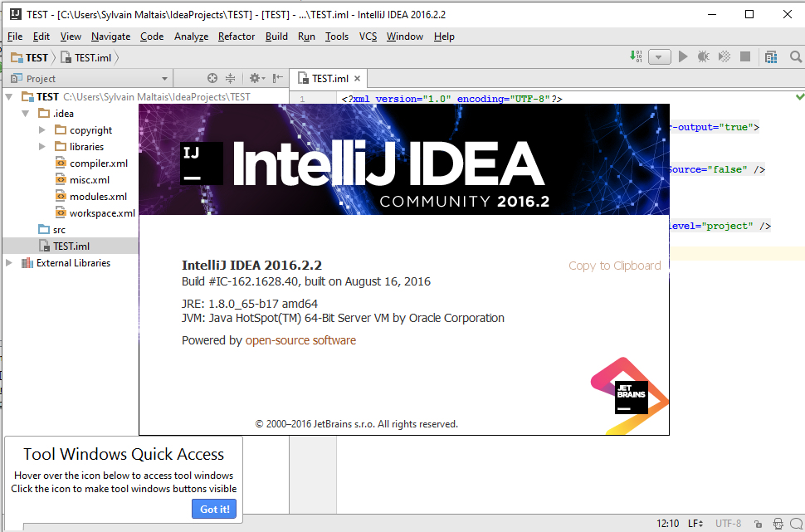Click the .idea folder icon
Viewport: 805px width, 532px height.
(x=44, y=114)
